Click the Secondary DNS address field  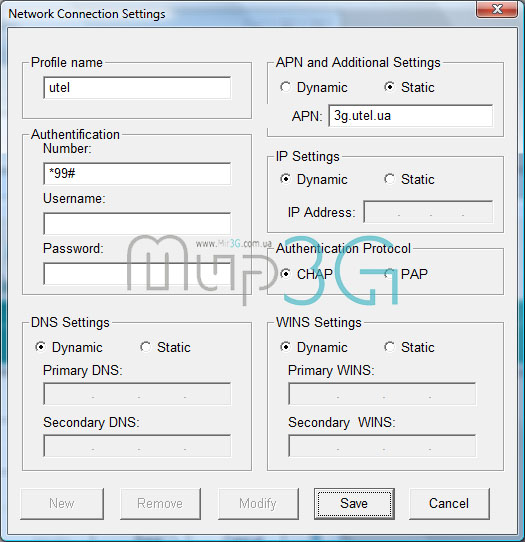[137, 446]
